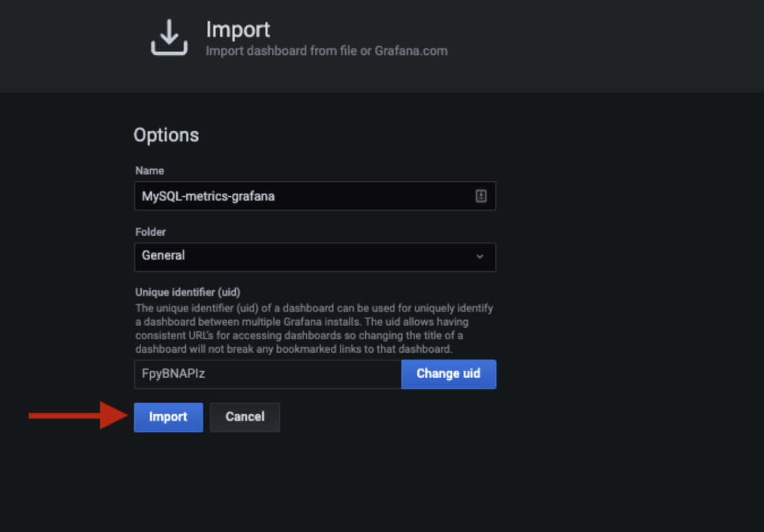The width and height of the screenshot is (764, 532).
Task: Click the MySQL-metrics-grafana text
Action: [x=208, y=196]
